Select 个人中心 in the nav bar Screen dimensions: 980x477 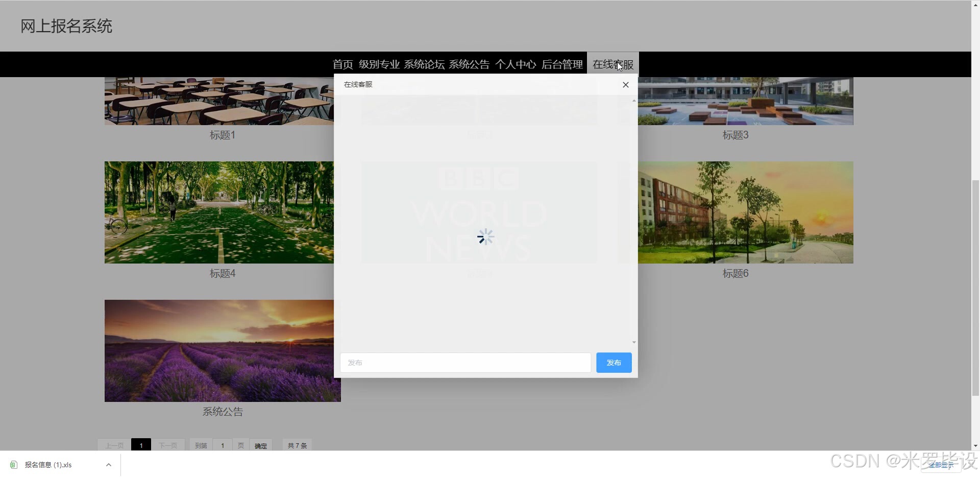pyautogui.click(x=516, y=64)
